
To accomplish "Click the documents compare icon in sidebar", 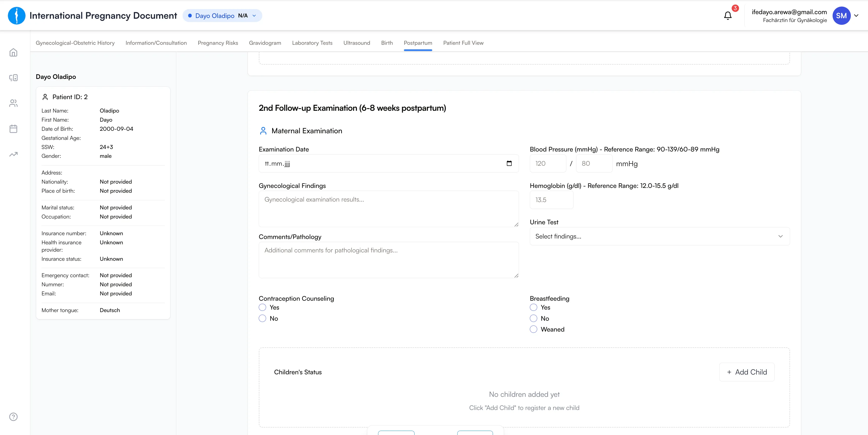I will pyautogui.click(x=13, y=78).
